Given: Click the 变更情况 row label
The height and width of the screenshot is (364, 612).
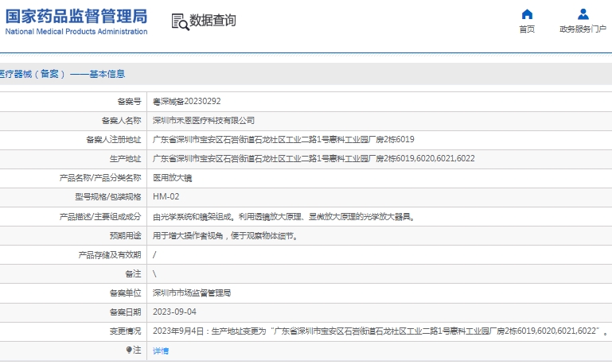Looking at the screenshot, I should pyautogui.click(x=125, y=331).
